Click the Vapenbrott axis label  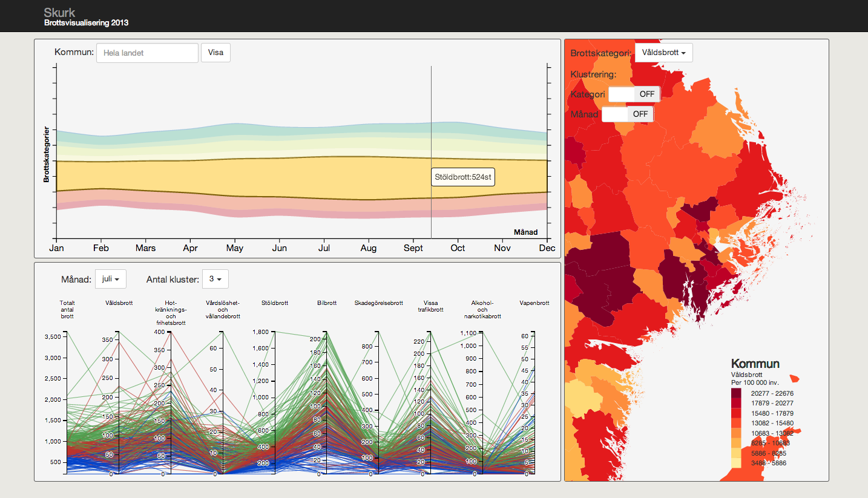534,303
